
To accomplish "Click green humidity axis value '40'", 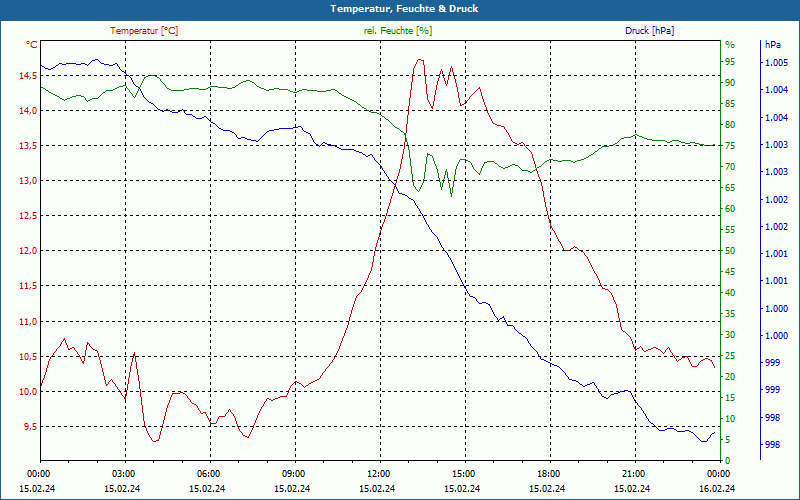I will pos(731,293).
